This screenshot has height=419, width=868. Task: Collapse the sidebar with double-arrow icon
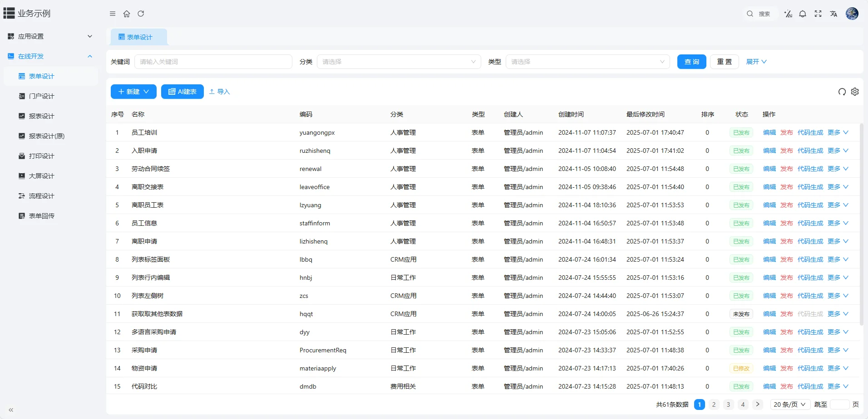[x=11, y=410]
